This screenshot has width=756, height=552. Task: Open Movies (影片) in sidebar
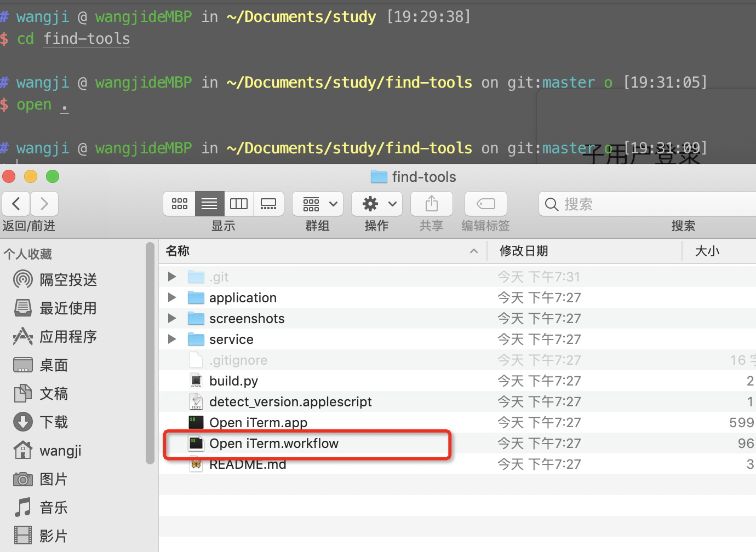pyautogui.click(x=41, y=536)
